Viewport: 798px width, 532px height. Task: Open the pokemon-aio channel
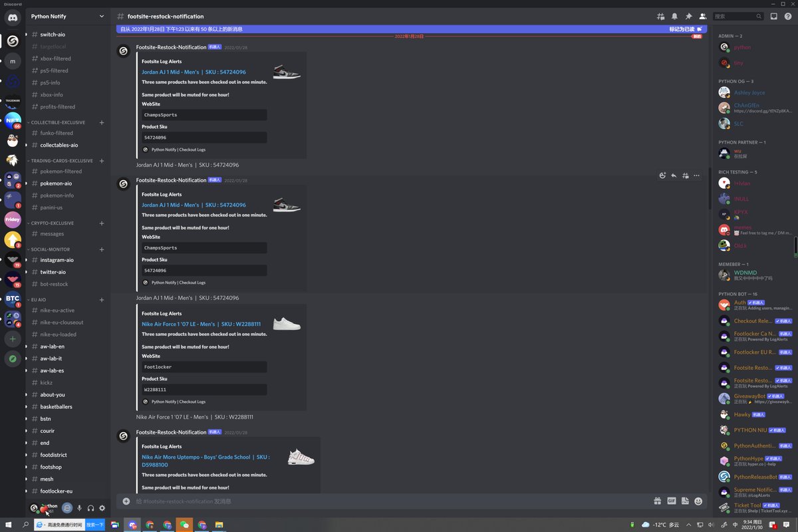pos(68,184)
